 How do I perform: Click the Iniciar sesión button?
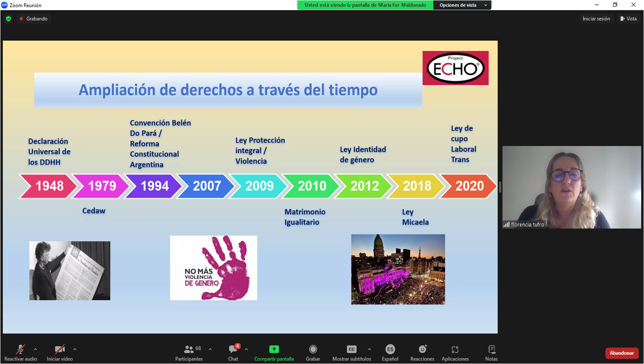(x=596, y=19)
